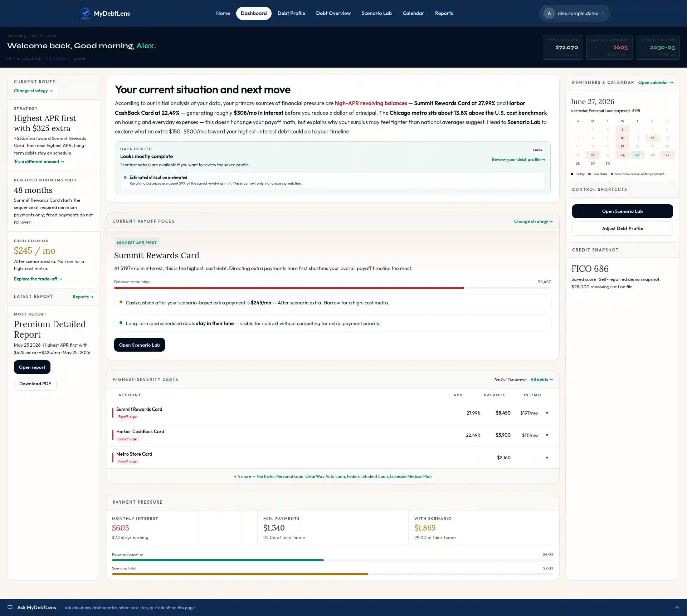Screen dimensions: 687x616
Task: Click the Open report button
Action: coord(32,367)
